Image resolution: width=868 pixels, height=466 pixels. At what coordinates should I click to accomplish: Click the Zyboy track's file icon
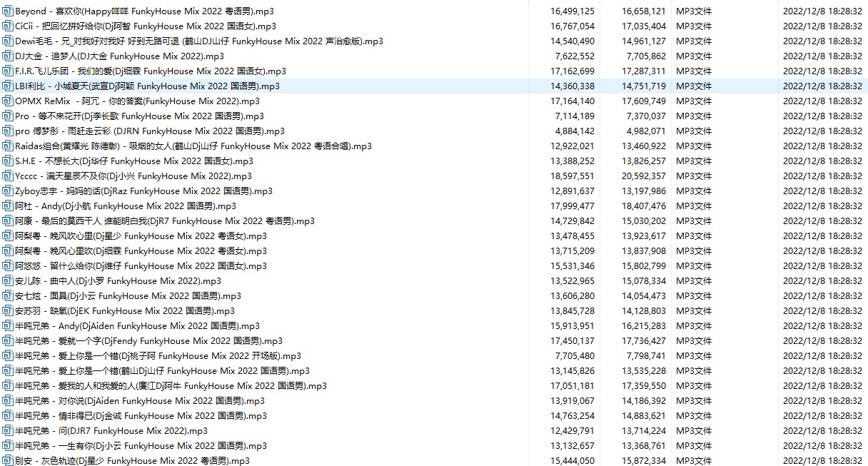(x=8, y=191)
